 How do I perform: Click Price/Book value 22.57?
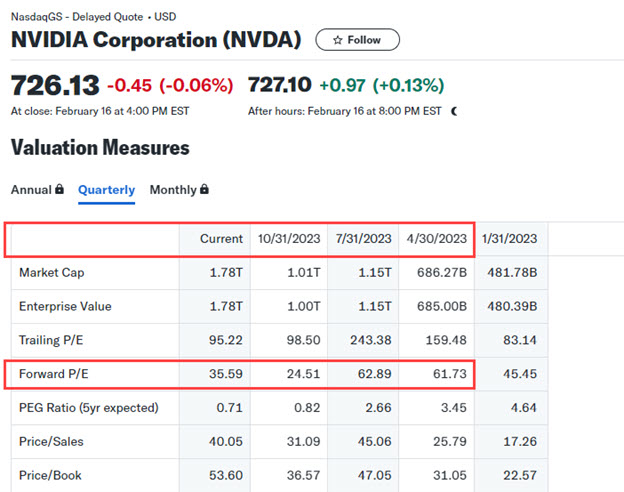tap(520, 475)
